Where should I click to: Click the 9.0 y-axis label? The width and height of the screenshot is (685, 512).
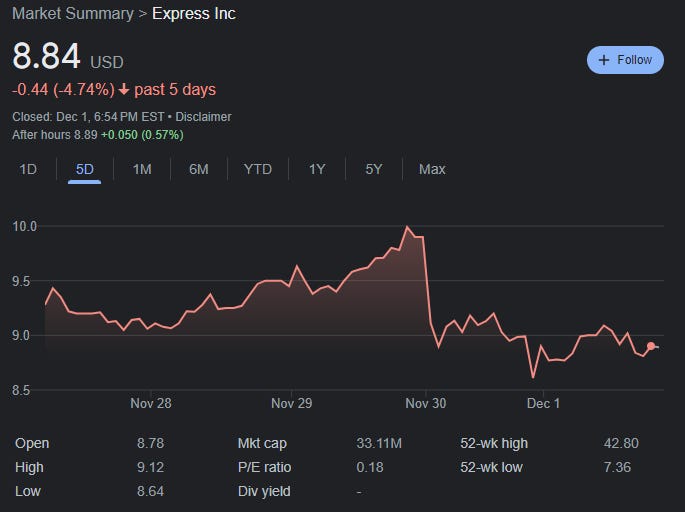21,335
